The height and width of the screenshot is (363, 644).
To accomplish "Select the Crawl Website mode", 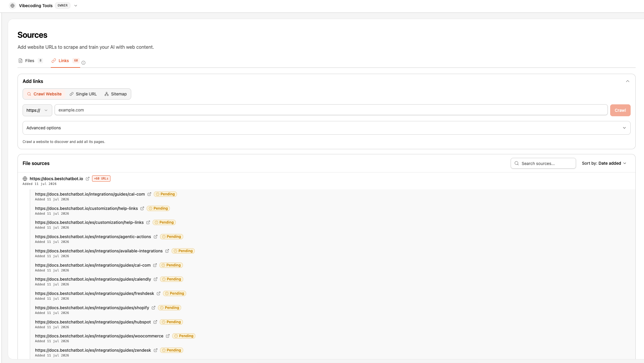I will tap(44, 94).
